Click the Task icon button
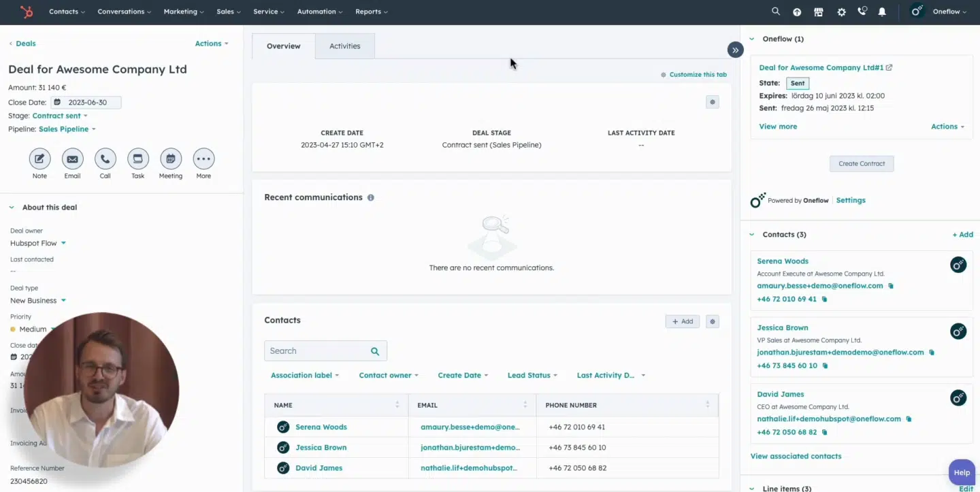 [137, 159]
